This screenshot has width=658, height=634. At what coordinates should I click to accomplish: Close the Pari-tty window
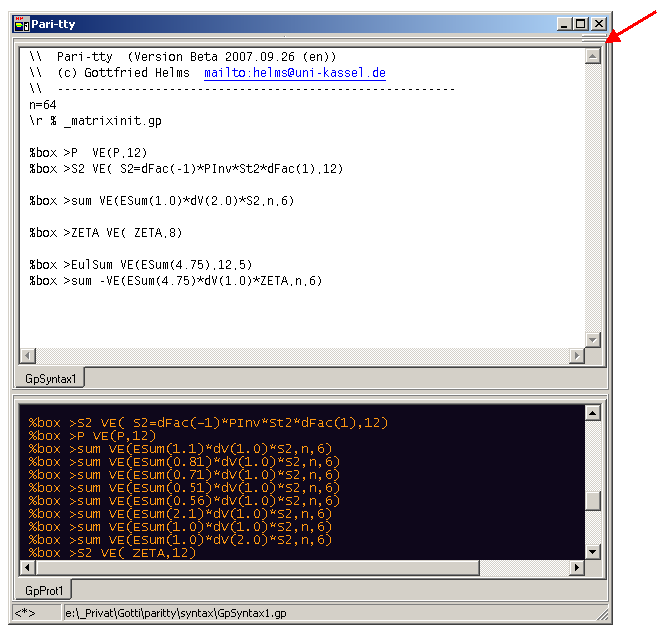[x=599, y=24]
